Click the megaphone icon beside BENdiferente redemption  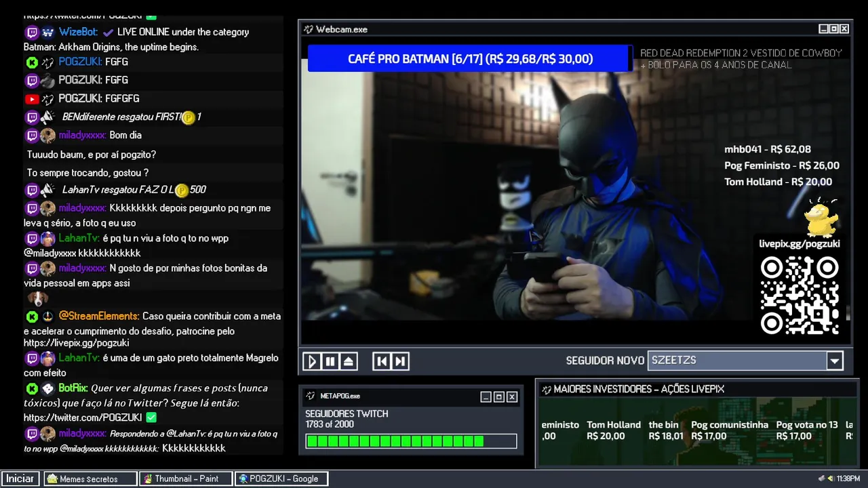pos(47,117)
